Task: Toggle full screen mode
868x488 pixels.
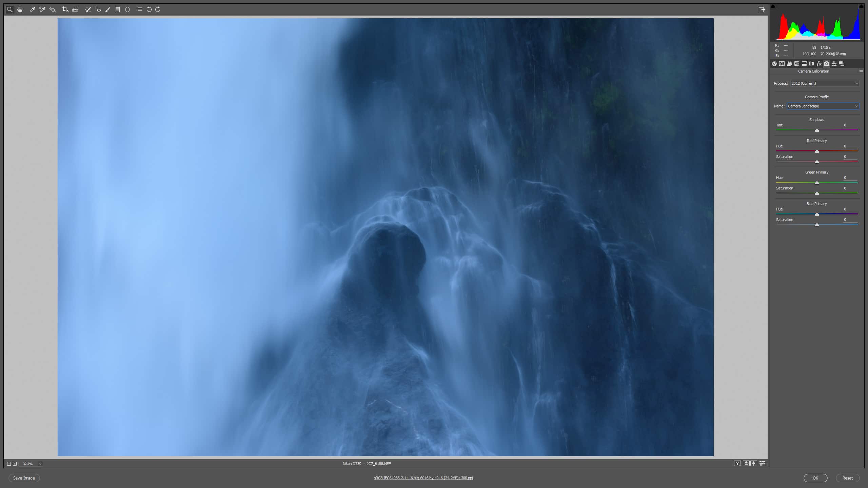Action: click(x=762, y=9)
